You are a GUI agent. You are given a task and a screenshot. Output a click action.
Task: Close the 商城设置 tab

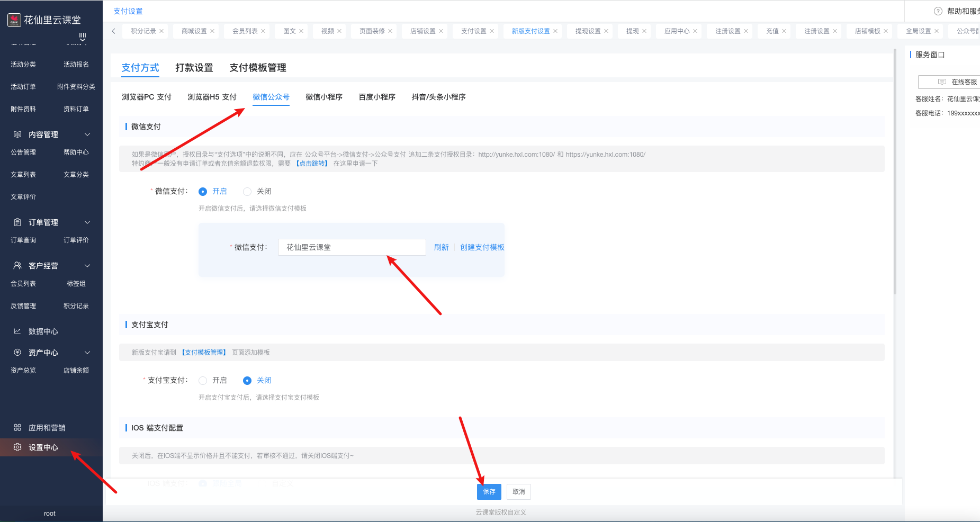pyautogui.click(x=212, y=31)
